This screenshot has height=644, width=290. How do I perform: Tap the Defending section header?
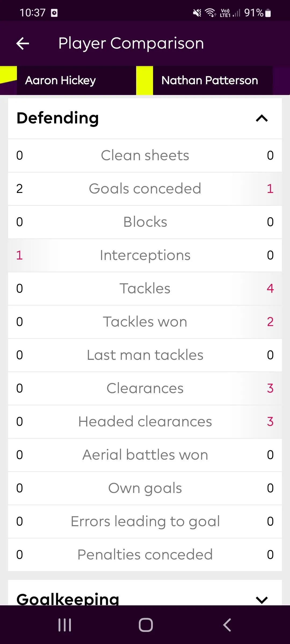(x=58, y=118)
